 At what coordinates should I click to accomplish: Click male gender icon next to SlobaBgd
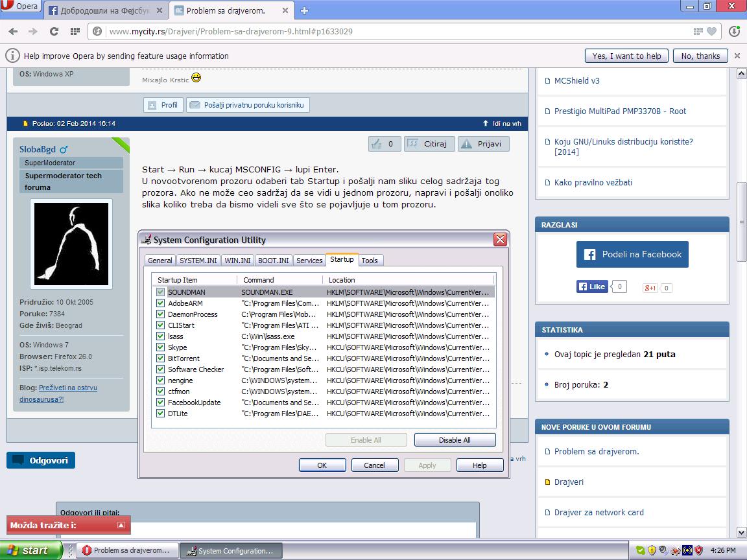tap(64, 150)
